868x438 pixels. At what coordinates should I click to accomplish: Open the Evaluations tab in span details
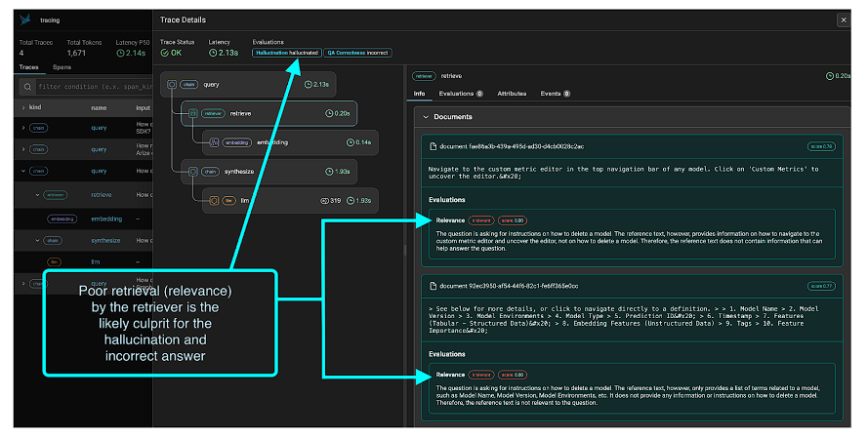click(461, 94)
